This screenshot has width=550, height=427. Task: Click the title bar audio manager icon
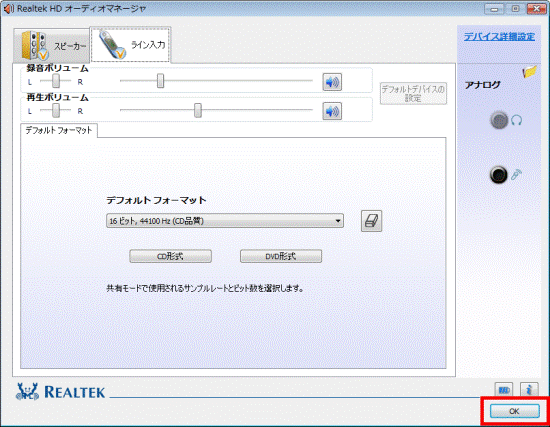tap(8, 9)
